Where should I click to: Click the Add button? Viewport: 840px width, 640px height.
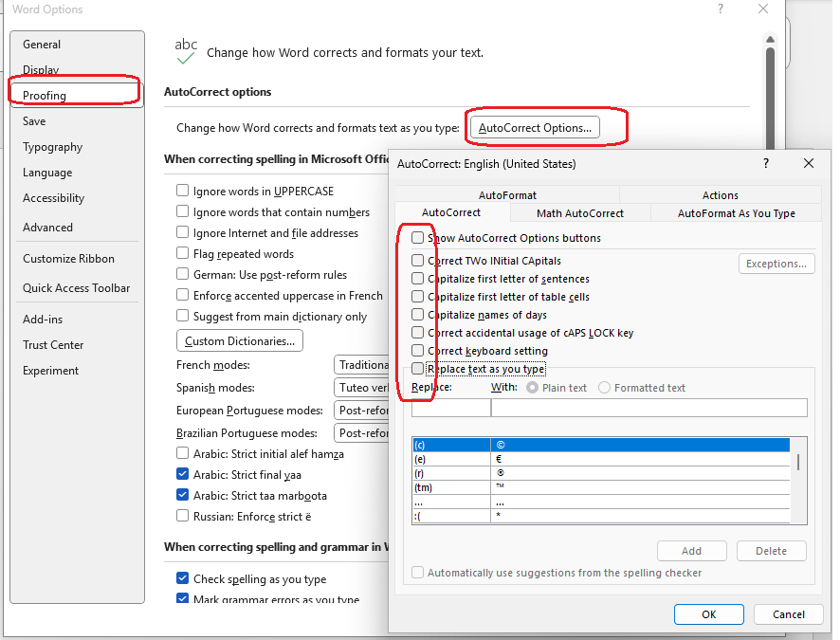(x=691, y=551)
